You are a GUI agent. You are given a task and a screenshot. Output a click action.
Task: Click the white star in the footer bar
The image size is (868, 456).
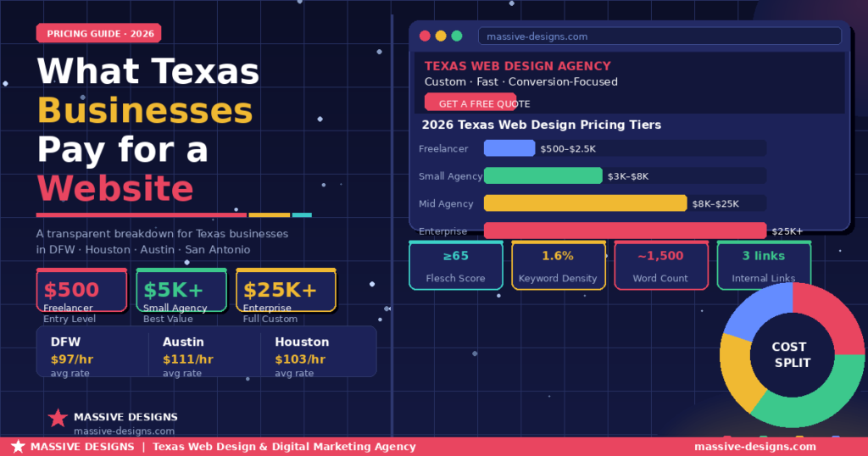click(18, 446)
